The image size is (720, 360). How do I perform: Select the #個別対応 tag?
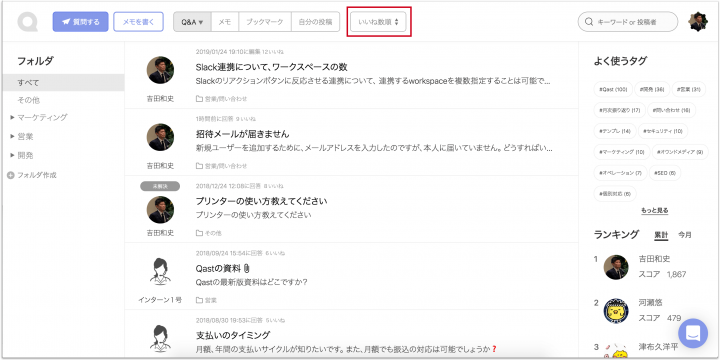615,194
